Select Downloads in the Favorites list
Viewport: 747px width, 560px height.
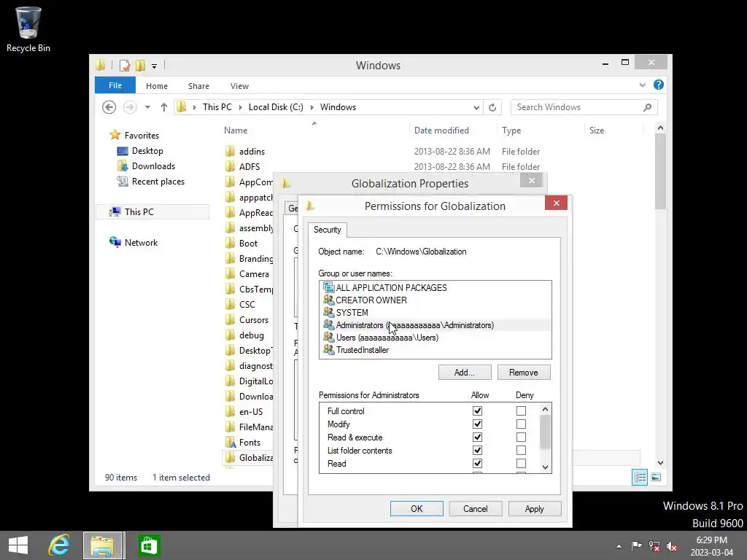pos(153,166)
